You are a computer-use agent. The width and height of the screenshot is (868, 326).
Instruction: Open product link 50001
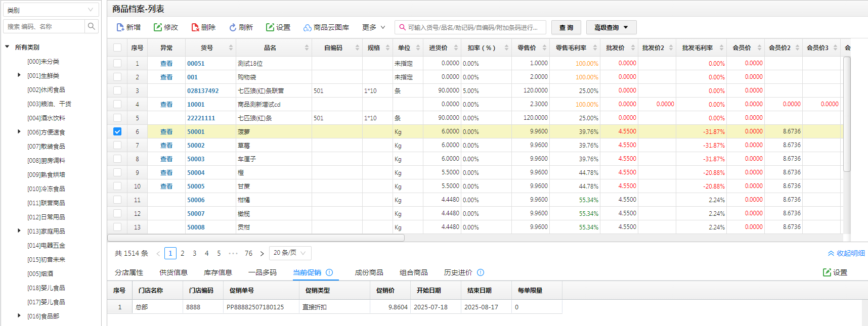click(196, 131)
